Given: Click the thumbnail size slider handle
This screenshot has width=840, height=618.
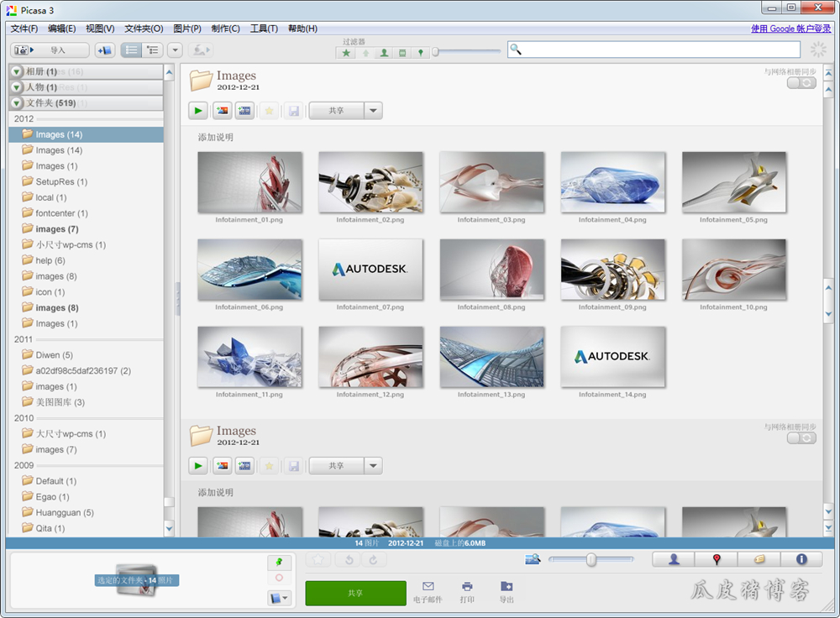Looking at the screenshot, I should pyautogui.click(x=591, y=559).
